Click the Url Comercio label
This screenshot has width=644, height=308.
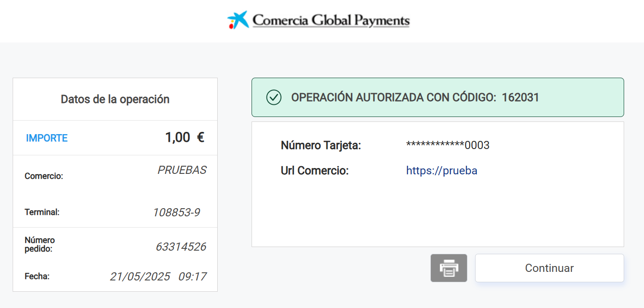coord(315,171)
